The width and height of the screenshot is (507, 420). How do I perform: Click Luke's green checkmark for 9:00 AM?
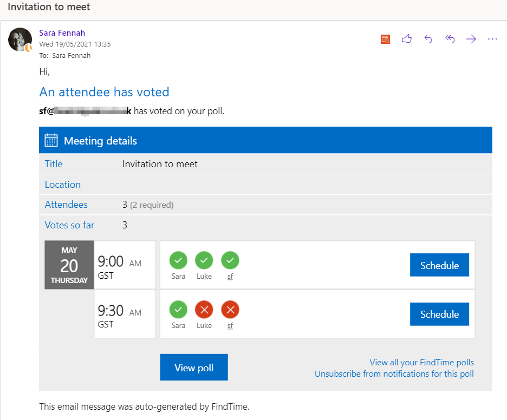204,260
